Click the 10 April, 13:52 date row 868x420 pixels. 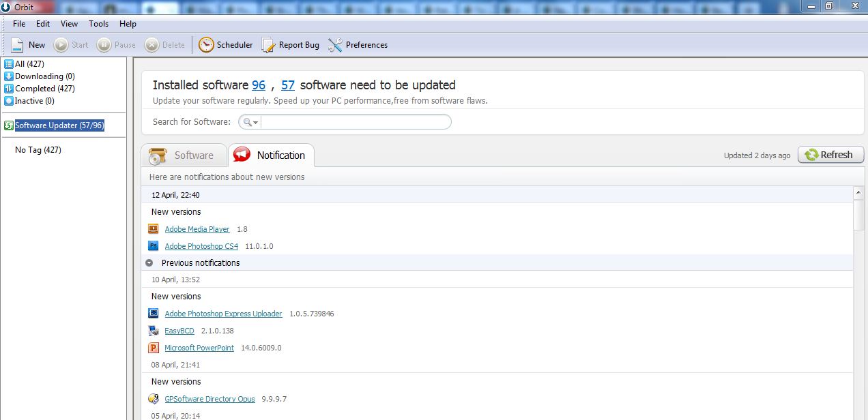tap(175, 280)
